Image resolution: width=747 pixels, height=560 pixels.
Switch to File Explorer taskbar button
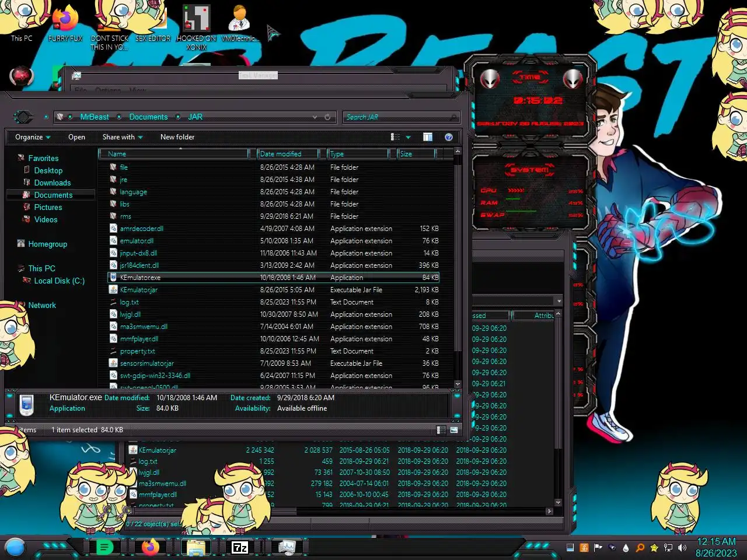196,547
